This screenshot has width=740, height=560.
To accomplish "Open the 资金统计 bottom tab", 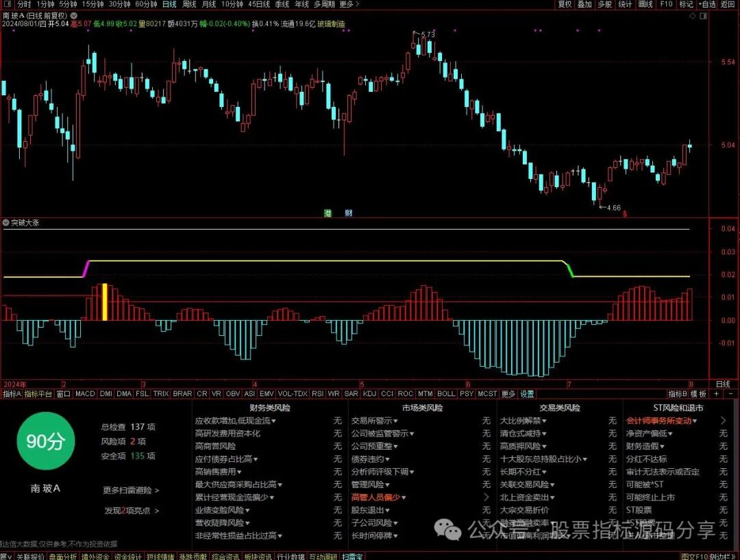I will (x=128, y=557).
